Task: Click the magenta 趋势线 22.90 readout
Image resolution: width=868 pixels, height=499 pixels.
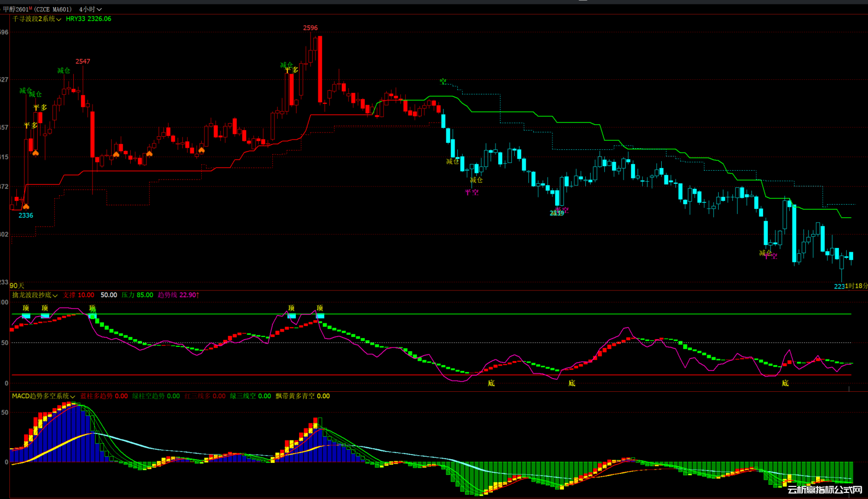Action: 178,295
